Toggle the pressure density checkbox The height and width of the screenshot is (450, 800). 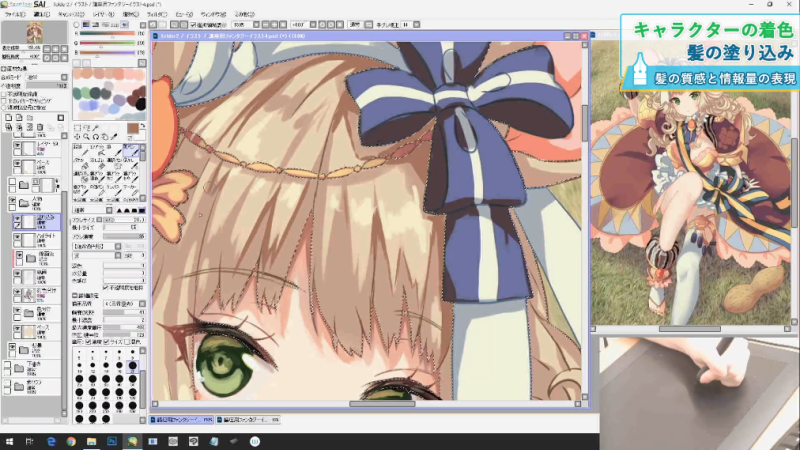pos(88,342)
